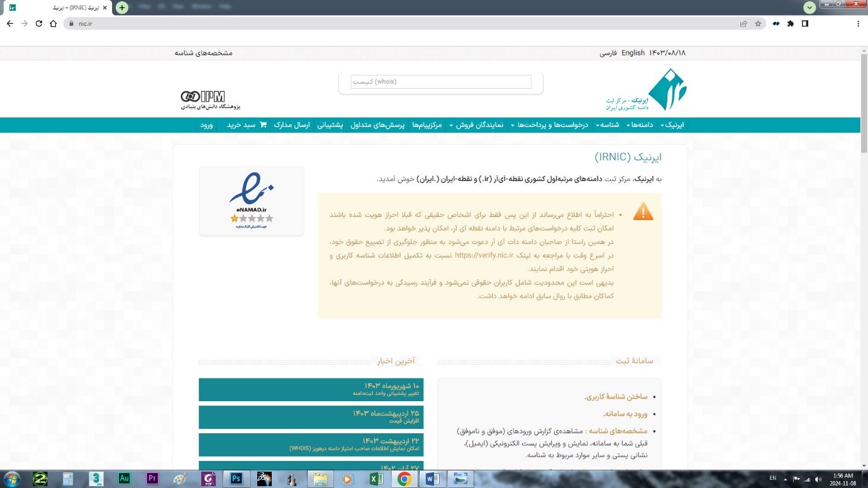Viewport: 868px width, 488px height.
Task: Open the extensions puzzle icon
Action: pyautogui.click(x=791, y=23)
